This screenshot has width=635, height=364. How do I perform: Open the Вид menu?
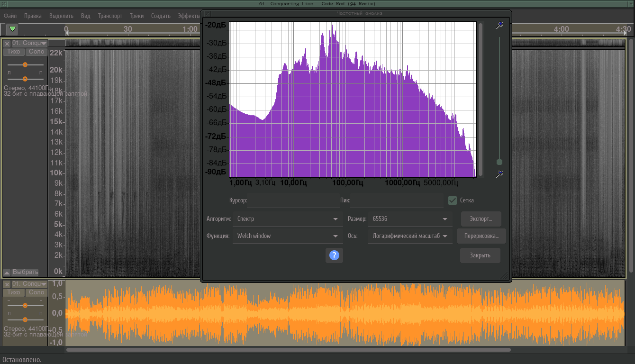(x=85, y=16)
